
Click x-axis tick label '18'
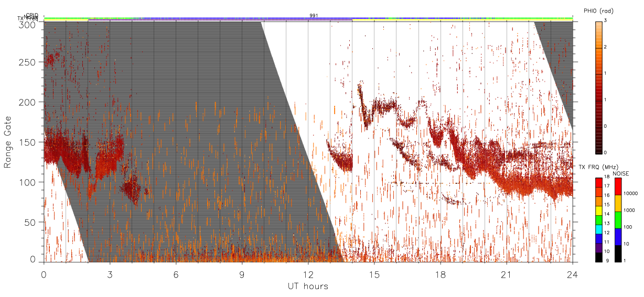tap(441, 274)
